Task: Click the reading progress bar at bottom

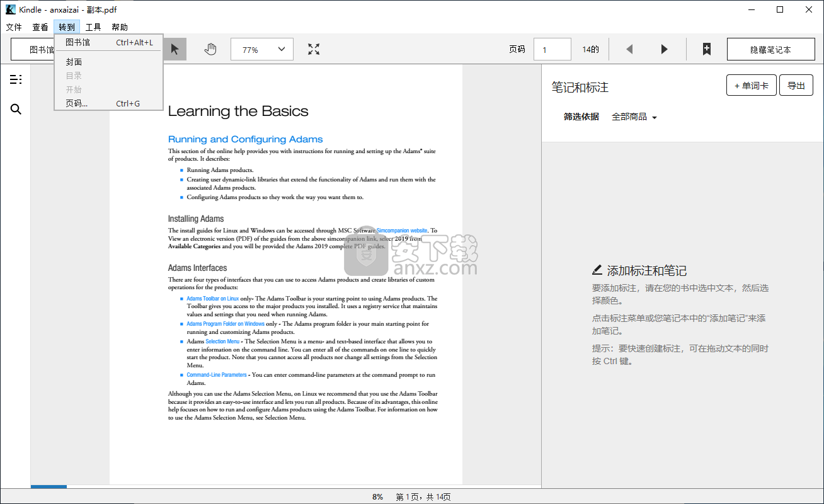Action: coord(285,486)
